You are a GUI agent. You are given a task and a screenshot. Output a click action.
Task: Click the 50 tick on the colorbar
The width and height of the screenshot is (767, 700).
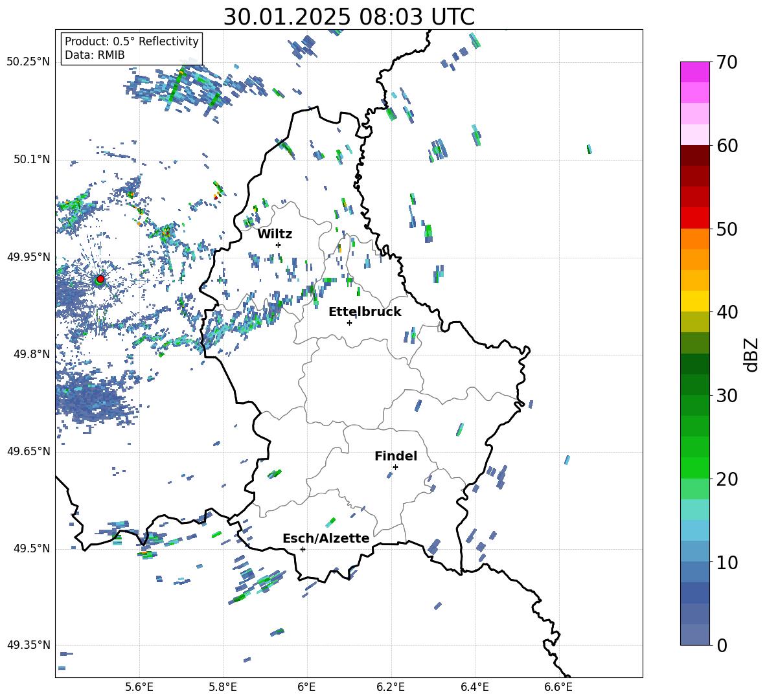(x=726, y=229)
